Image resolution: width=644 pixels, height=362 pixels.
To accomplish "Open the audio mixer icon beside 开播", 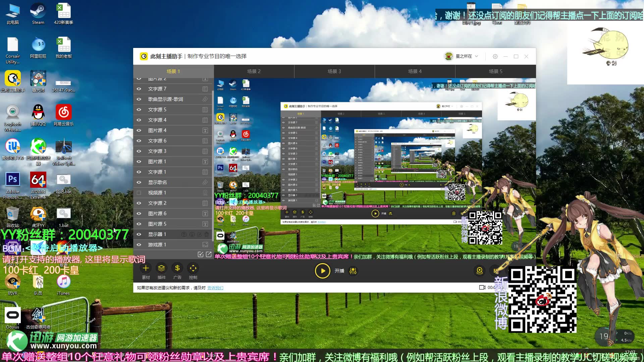I will (353, 271).
